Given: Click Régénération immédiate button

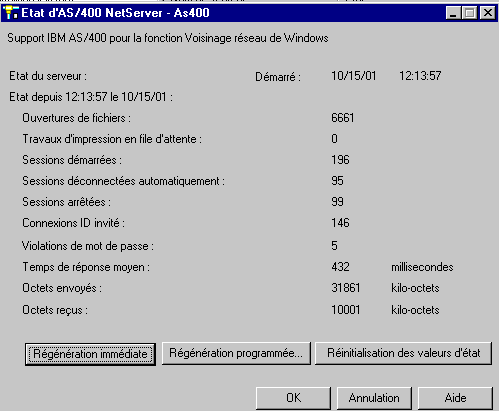Looking at the screenshot, I should [x=90, y=354].
